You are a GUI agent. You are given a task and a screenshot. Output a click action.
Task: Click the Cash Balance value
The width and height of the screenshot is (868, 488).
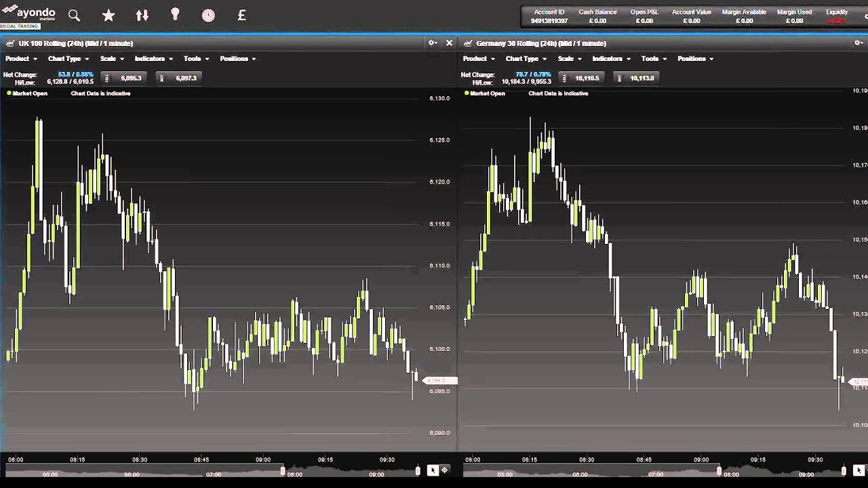(x=597, y=21)
